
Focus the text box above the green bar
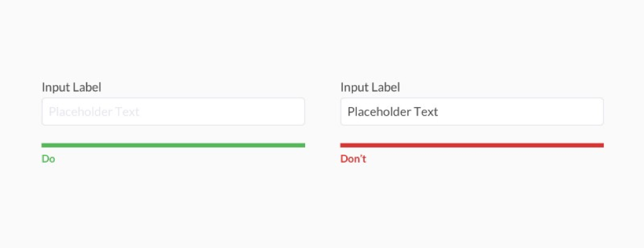pyautogui.click(x=173, y=112)
